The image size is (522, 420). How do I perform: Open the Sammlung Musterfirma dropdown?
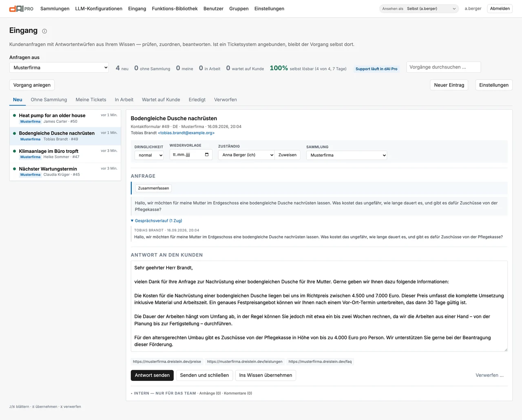point(347,155)
